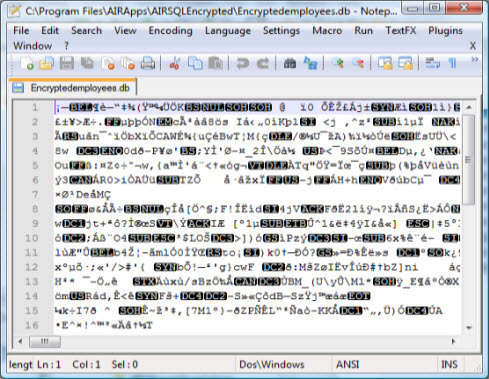Open the ? help menu

point(66,46)
